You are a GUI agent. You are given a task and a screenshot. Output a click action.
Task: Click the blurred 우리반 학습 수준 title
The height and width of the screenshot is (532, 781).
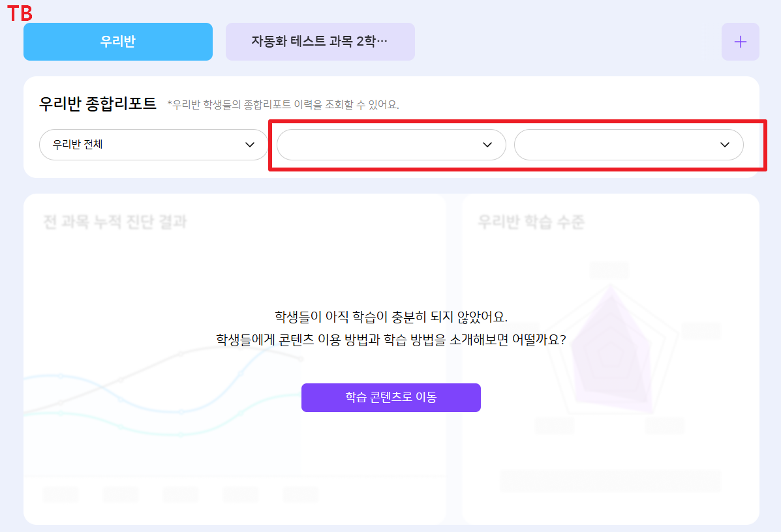point(531,222)
